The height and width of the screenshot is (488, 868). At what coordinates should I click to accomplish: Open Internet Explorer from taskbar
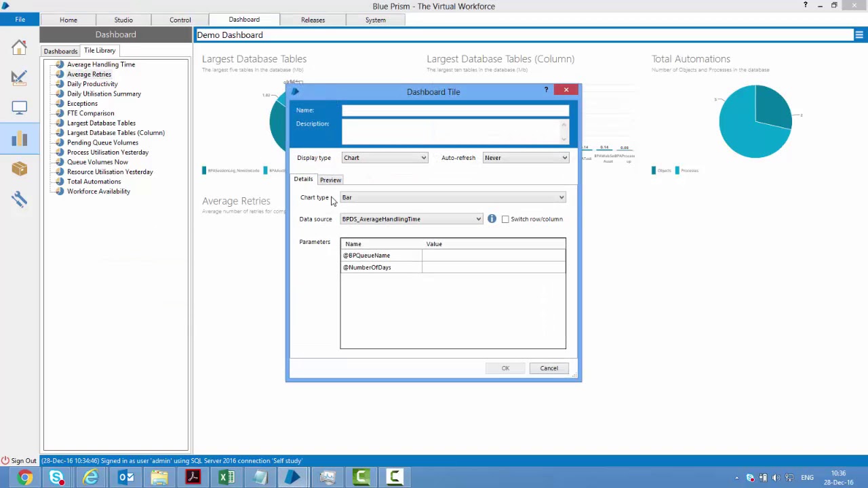[x=90, y=478]
